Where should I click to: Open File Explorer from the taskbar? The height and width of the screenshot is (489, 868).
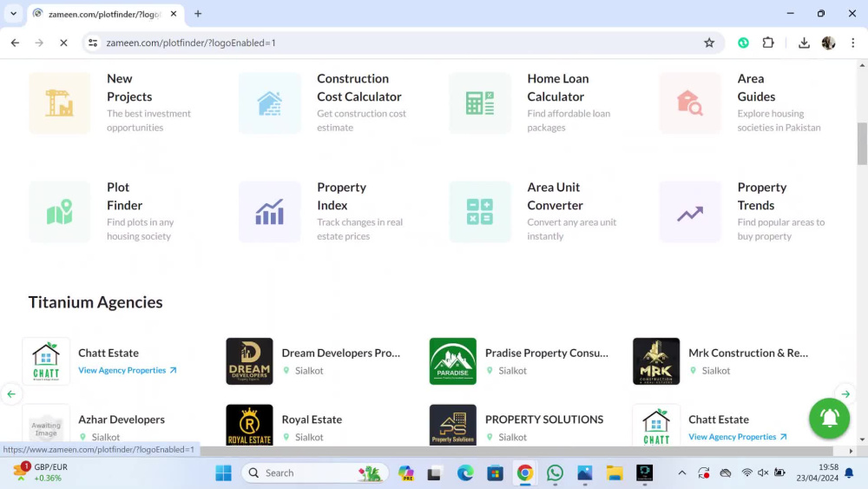coord(615,473)
